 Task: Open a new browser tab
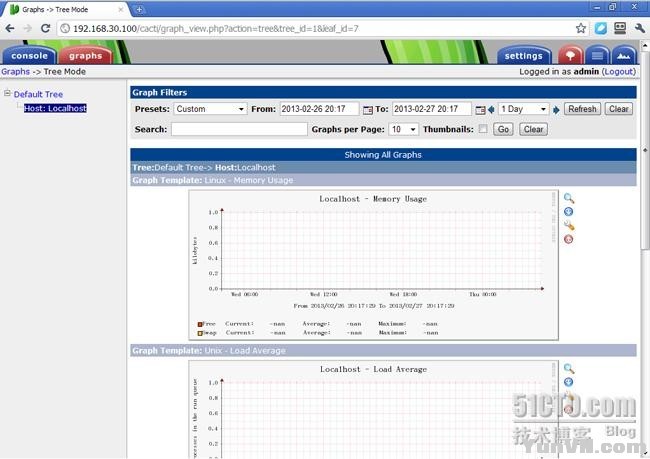139,9
